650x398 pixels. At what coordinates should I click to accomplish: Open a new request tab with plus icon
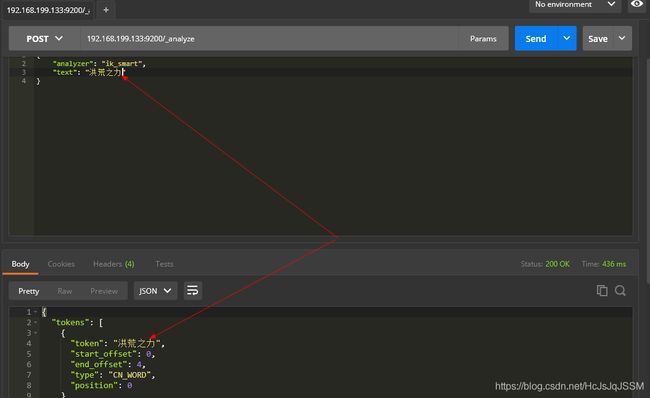point(106,10)
